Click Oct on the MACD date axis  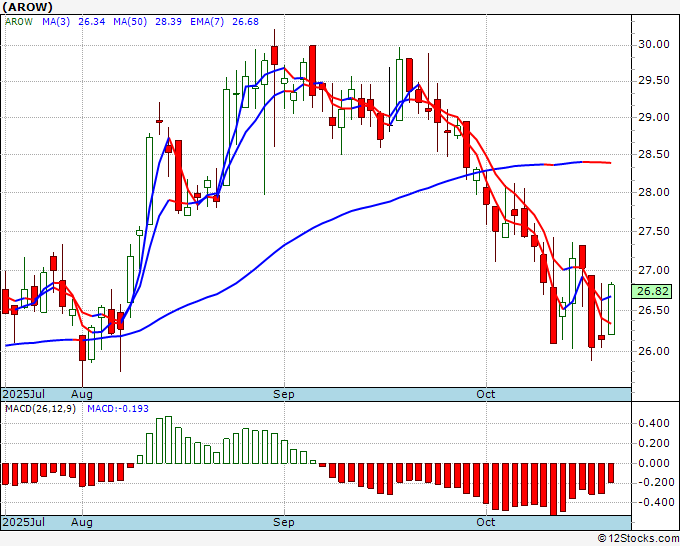(x=485, y=522)
